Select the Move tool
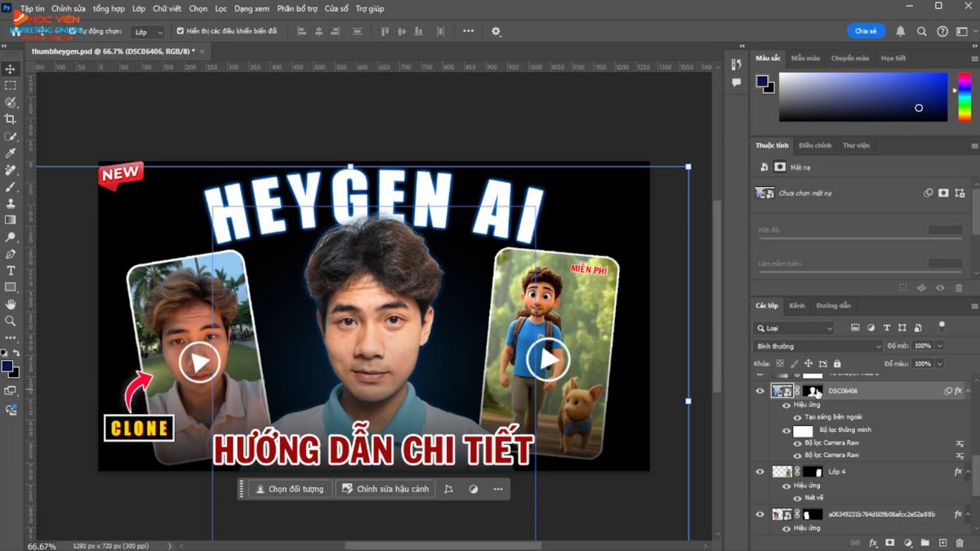This screenshot has width=980, height=551. (x=11, y=69)
